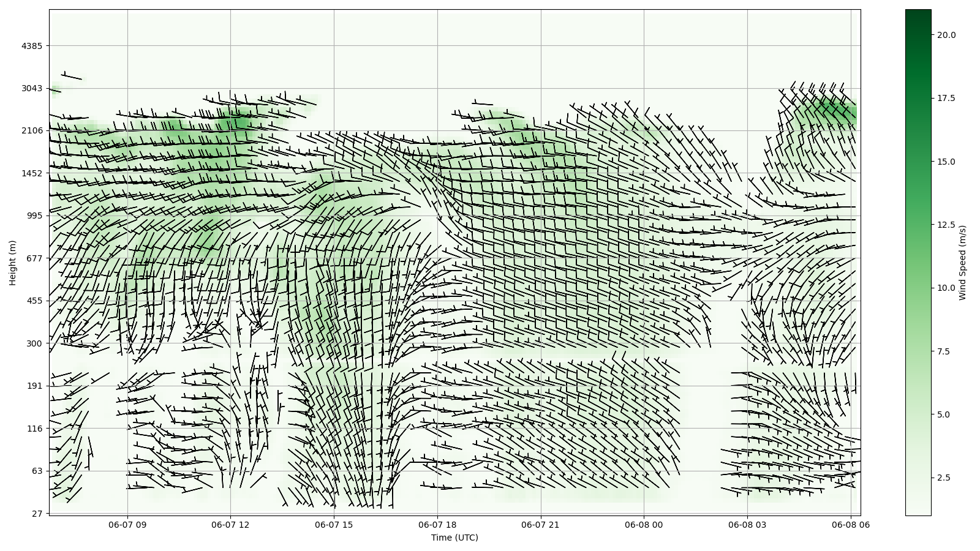Image resolution: width=980 pixels, height=551 pixels.
Task: Select the 27 height tick label
Action: point(37,514)
